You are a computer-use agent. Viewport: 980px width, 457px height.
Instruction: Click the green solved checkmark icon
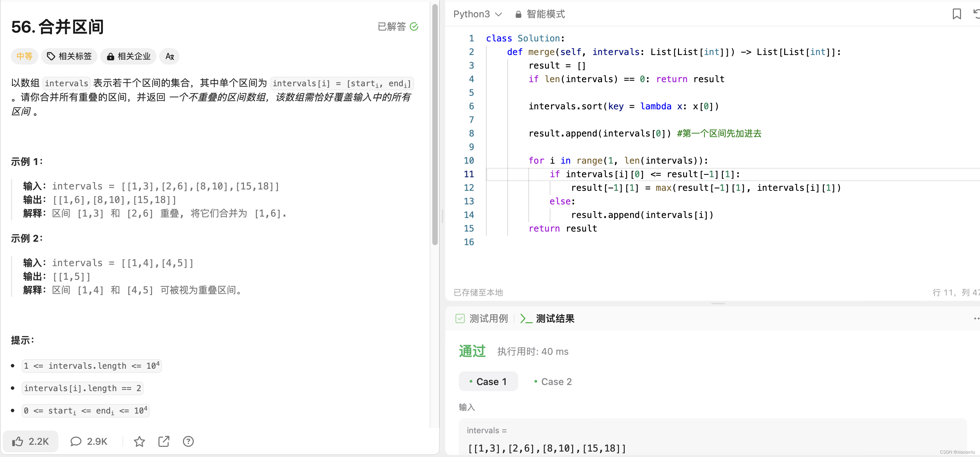[414, 26]
